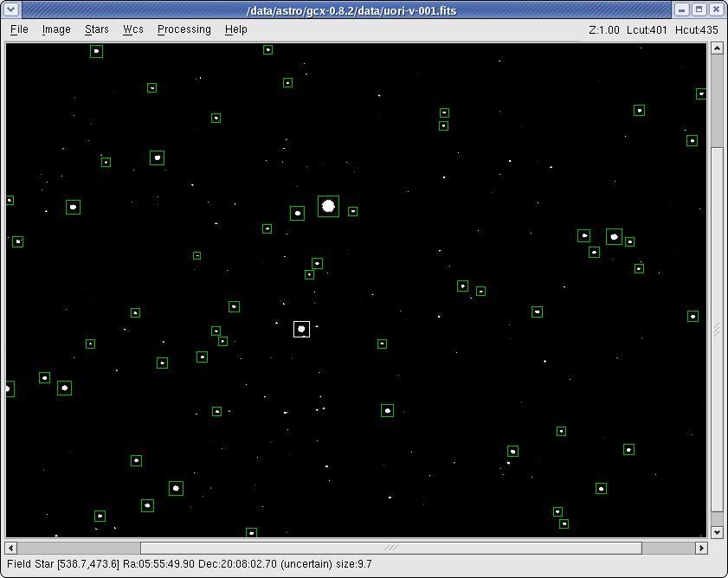Open the Wcs menu
The height and width of the screenshot is (578, 728).
[x=133, y=29]
